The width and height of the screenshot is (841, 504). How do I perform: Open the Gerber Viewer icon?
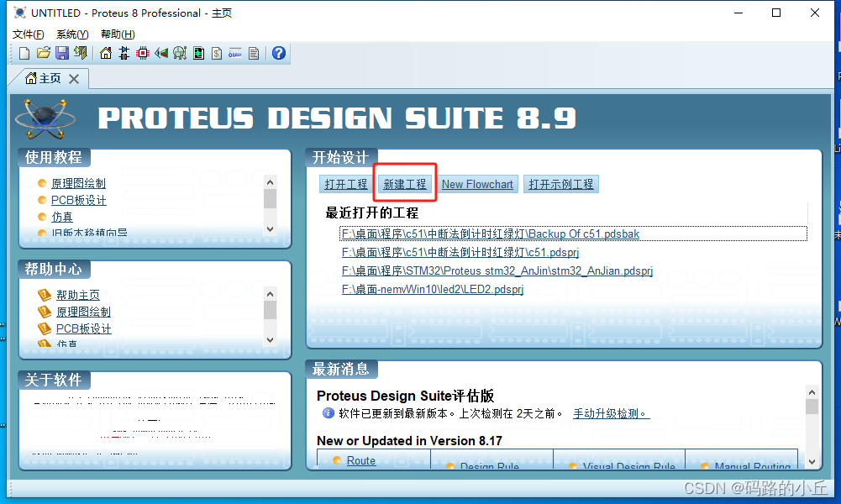pos(180,53)
